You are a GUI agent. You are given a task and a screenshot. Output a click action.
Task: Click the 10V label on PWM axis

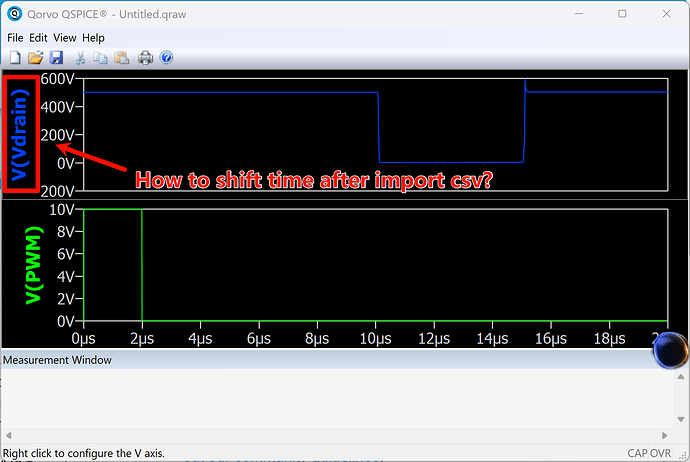62,210
